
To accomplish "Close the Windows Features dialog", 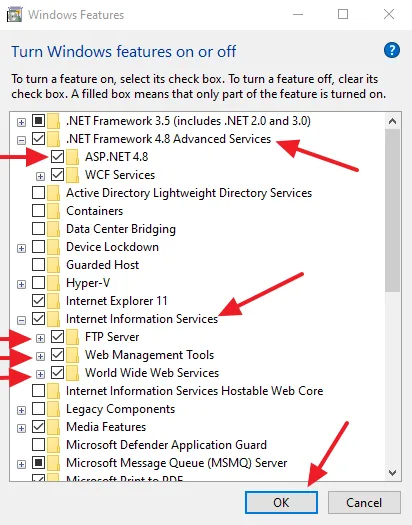I will tap(389, 14).
